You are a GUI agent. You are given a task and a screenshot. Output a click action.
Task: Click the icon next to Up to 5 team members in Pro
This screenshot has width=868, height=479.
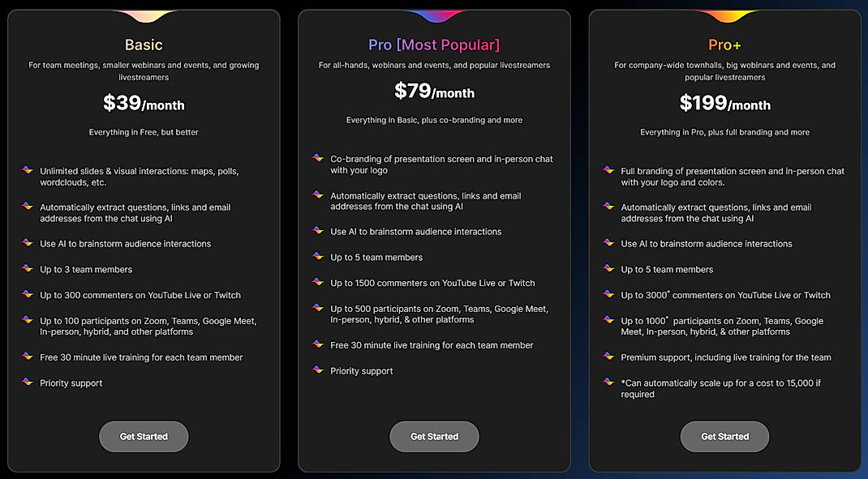pos(317,257)
